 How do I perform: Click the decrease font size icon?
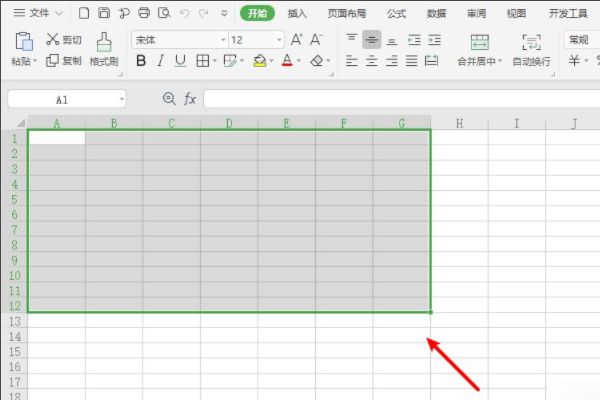pyautogui.click(x=316, y=39)
